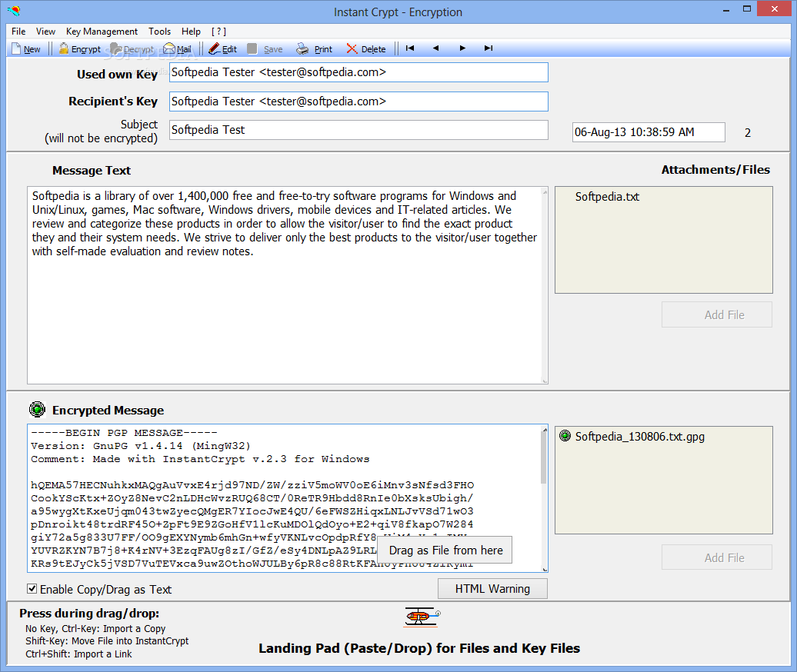The image size is (797, 672).
Task: Click 'Shift-Key: Move File into InstantCrypt' text
Action: (x=107, y=641)
